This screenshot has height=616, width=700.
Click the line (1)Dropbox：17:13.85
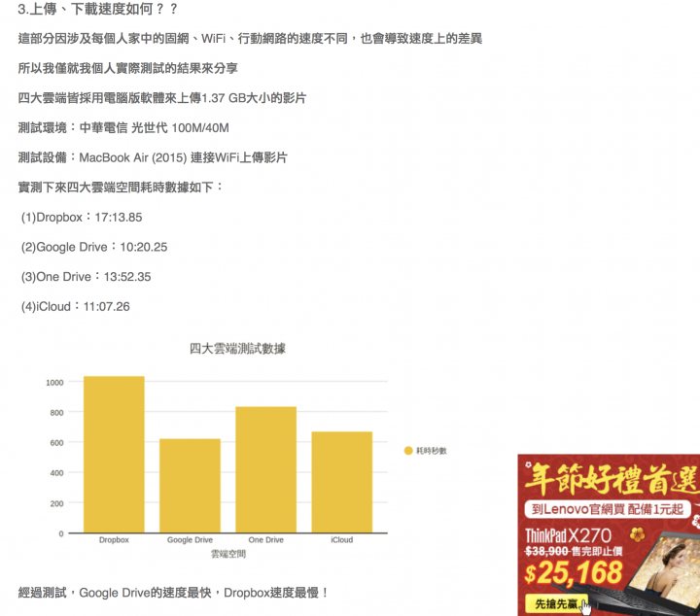tap(82, 218)
